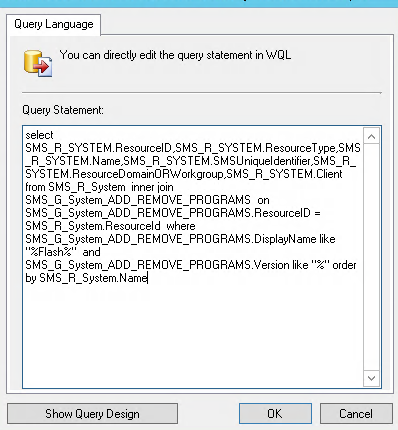398x430 pixels.
Task: Place cursor at SMS_R_System.Name ending
Action: click(x=148, y=278)
